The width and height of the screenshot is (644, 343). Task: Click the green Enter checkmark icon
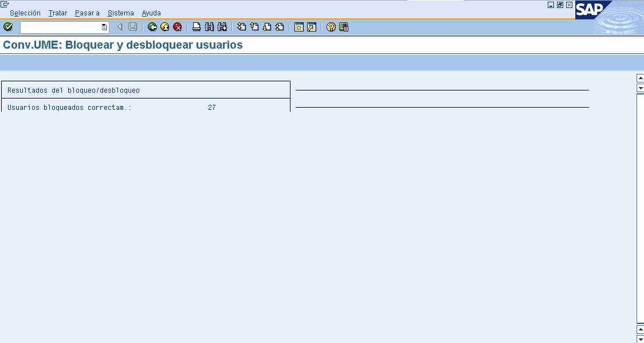click(8, 27)
